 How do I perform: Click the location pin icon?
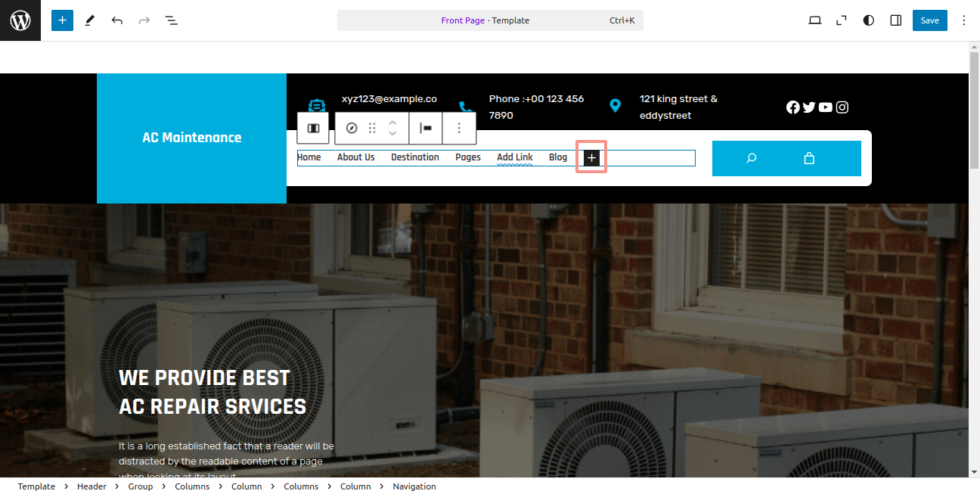tap(616, 106)
